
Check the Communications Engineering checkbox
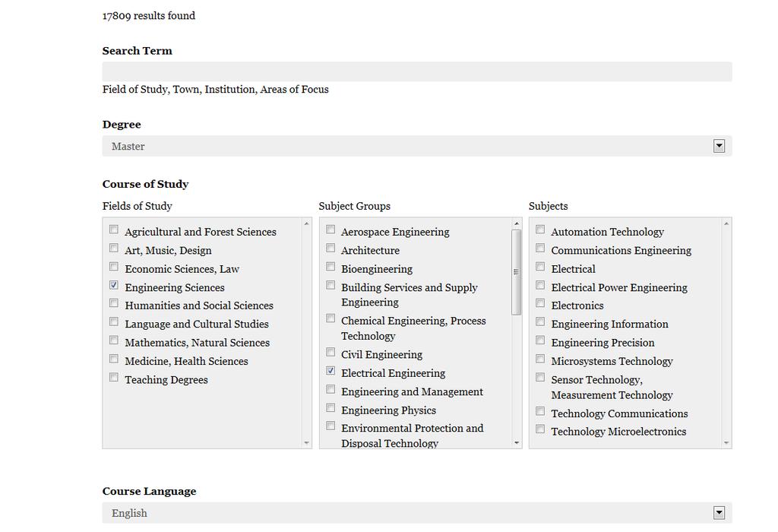[540, 248]
